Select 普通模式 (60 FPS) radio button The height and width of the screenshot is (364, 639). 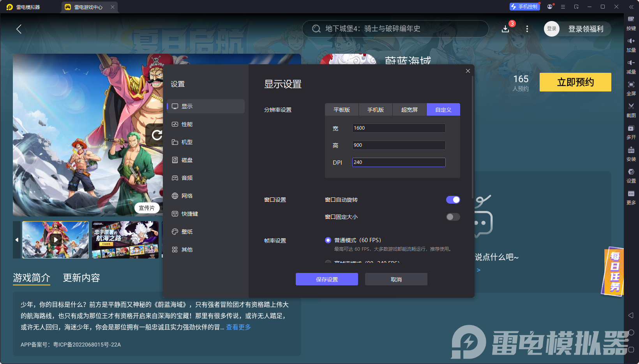pos(328,240)
